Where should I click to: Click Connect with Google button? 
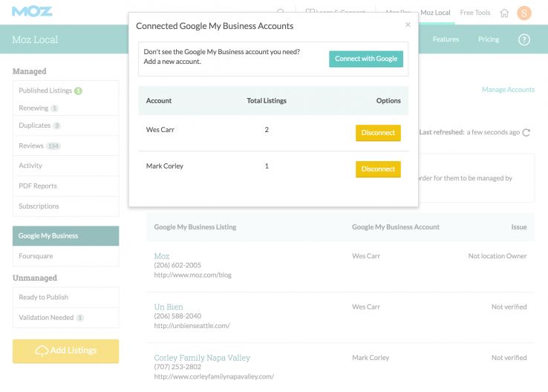click(x=366, y=59)
